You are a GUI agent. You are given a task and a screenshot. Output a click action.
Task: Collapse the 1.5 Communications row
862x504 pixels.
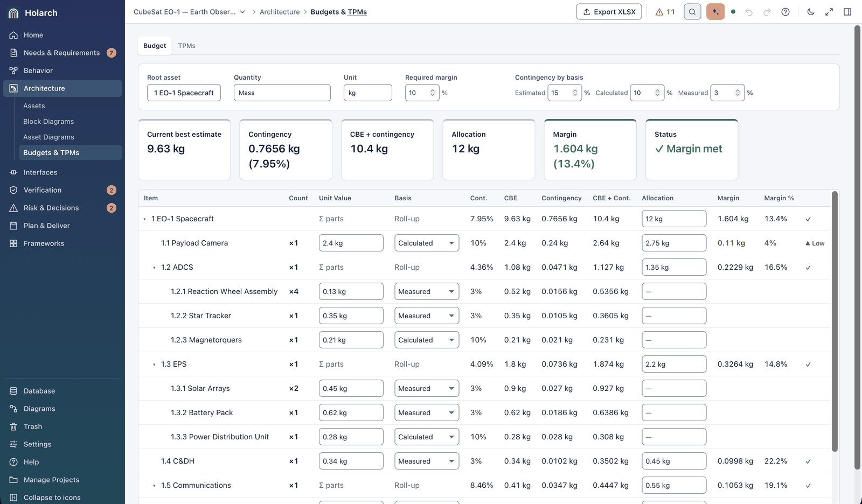tap(154, 486)
